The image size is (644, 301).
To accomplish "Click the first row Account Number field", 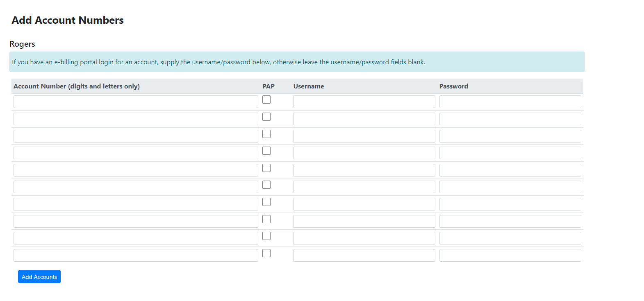I will click(x=136, y=102).
